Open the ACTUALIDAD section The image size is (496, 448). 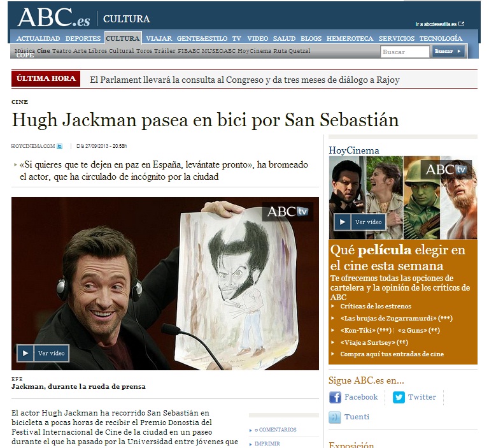pyautogui.click(x=38, y=39)
